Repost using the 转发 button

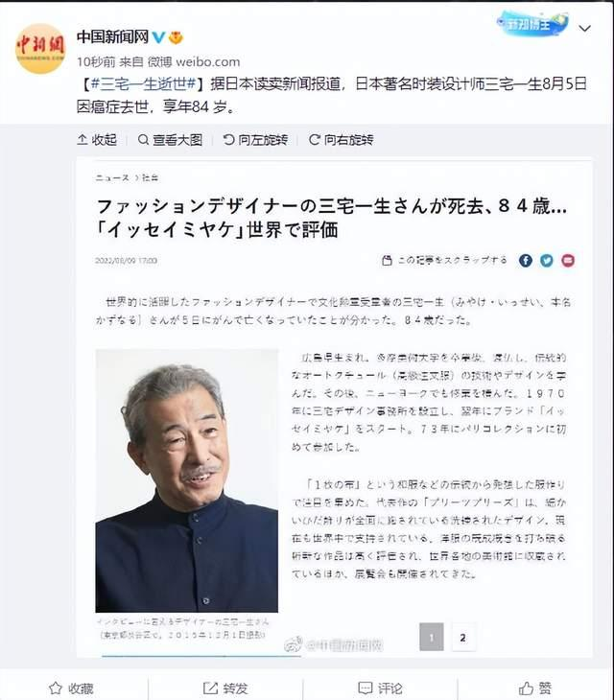(x=225, y=688)
